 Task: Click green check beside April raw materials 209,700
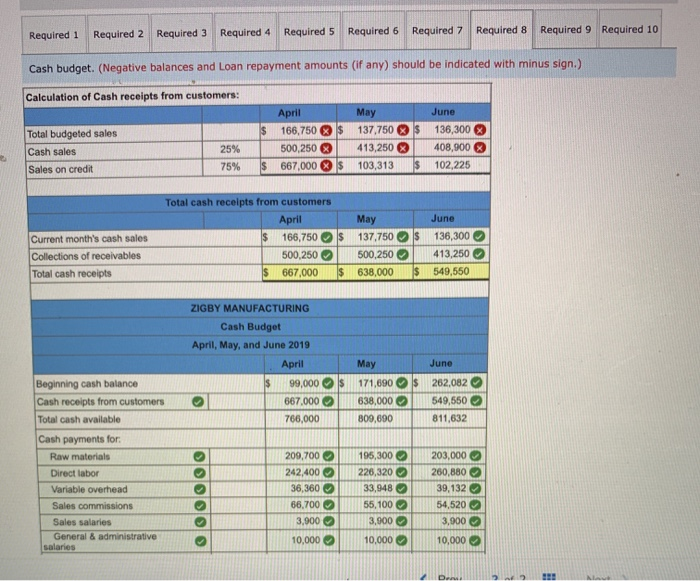tap(329, 456)
